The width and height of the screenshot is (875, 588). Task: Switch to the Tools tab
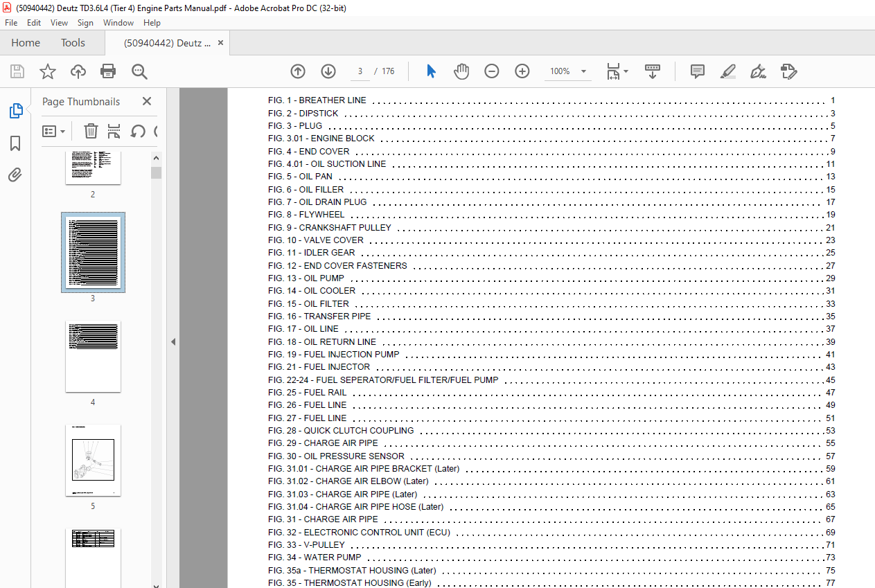(x=73, y=43)
